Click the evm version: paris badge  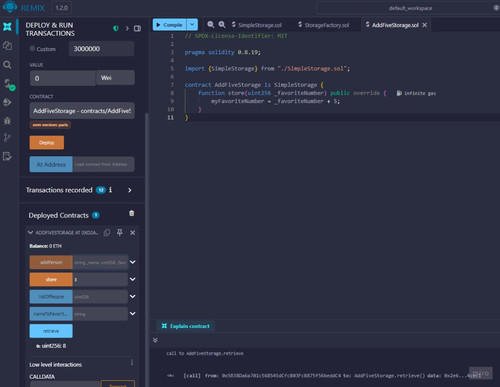(x=50, y=125)
